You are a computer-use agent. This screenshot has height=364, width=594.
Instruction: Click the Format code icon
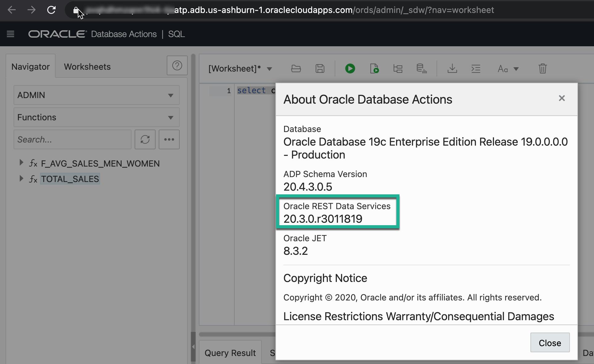(x=476, y=68)
